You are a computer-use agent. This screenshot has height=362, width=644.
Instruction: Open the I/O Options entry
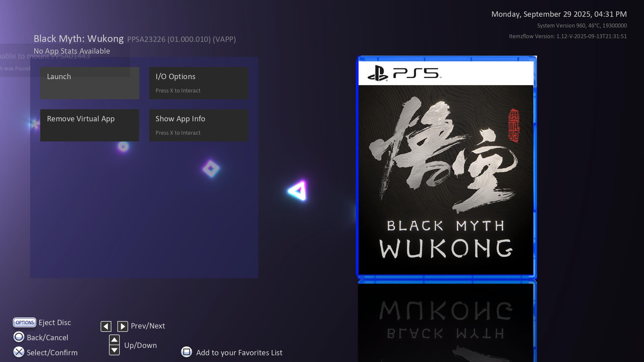199,83
